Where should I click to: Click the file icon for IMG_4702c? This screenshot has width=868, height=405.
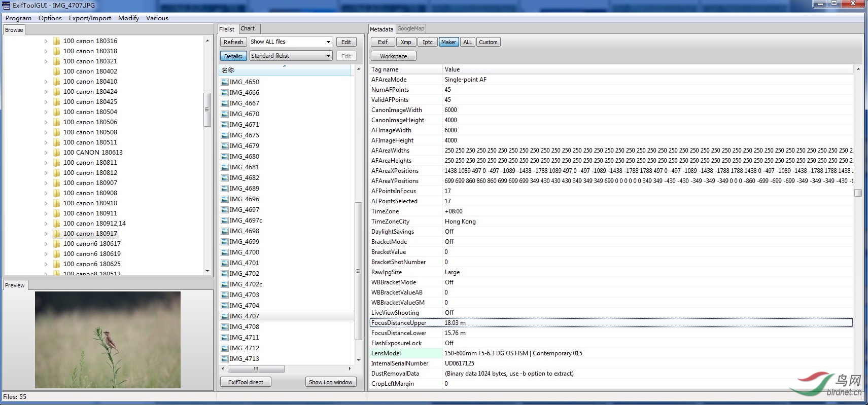225,284
